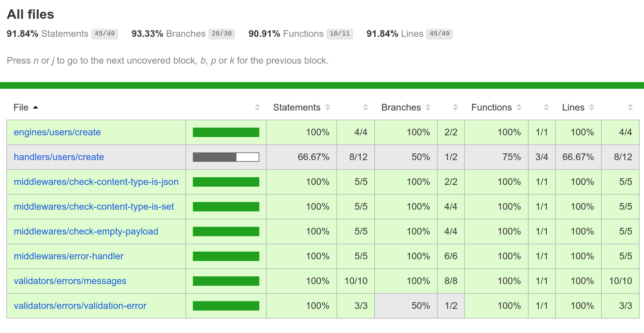The image size is (644, 333).
Task: Click handlers/users/create partial coverage bar
Action: point(226,157)
